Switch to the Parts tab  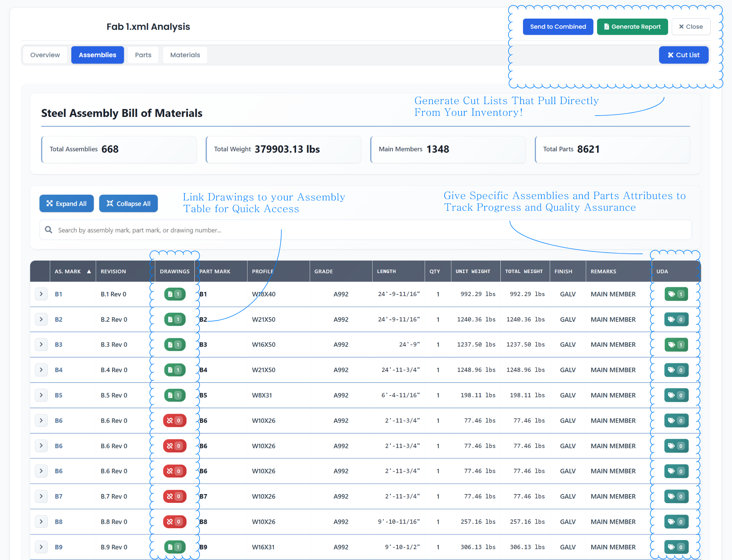pos(143,55)
